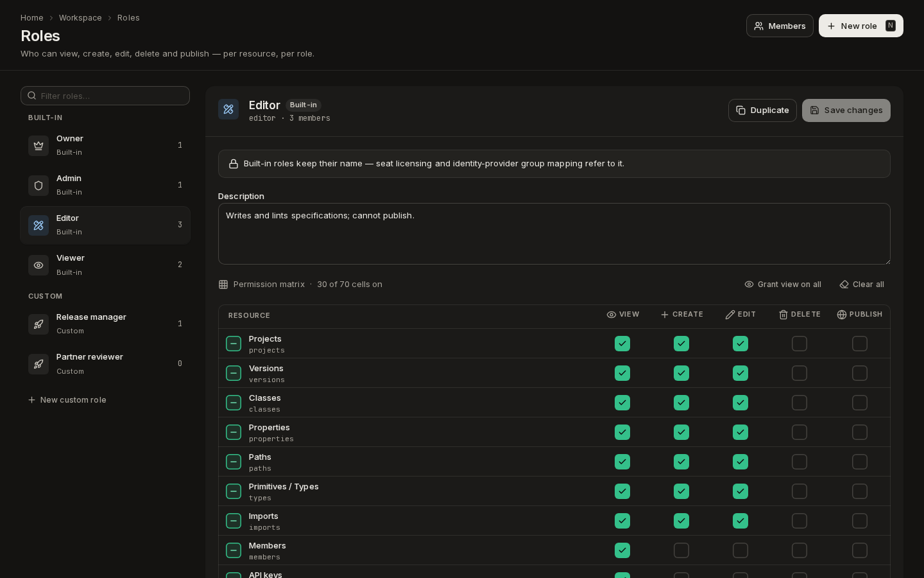
Task: Click the PUBLISH column globe icon
Action: [842, 315]
